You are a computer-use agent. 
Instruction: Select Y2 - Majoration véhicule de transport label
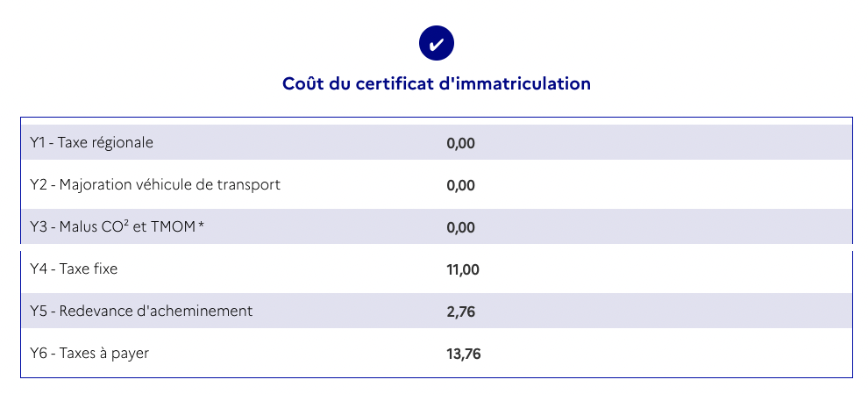(155, 185)
